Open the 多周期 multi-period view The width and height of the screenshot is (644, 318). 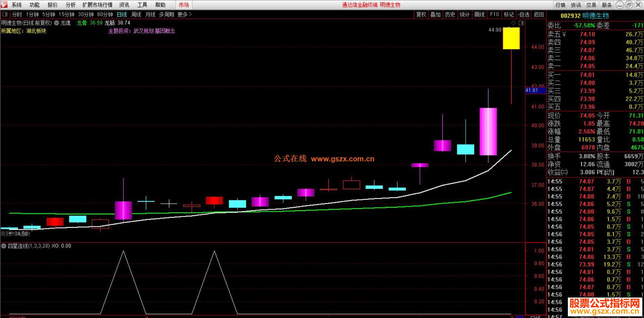click(x=166, y=14)
